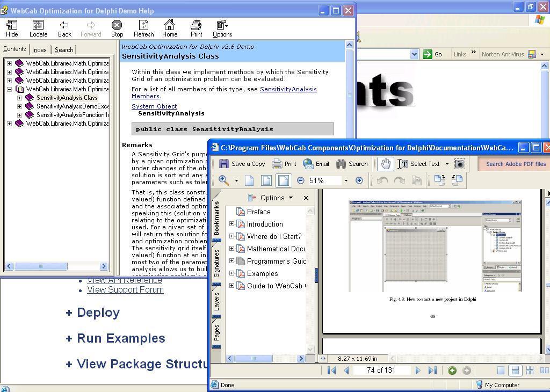This screenshot has height=392, width=550.
Task: Switch to Continuous page layout
Action: point(515,371)
